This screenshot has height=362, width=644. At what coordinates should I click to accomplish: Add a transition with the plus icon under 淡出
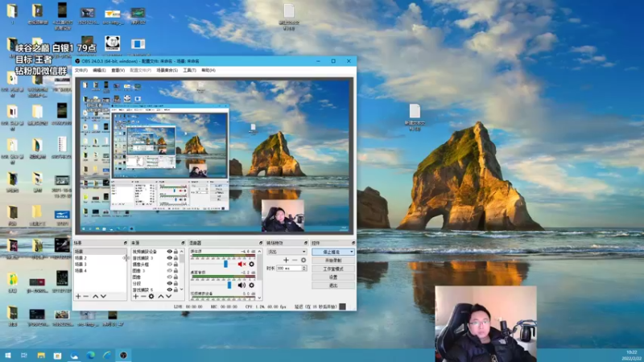[x=287, y=260]
